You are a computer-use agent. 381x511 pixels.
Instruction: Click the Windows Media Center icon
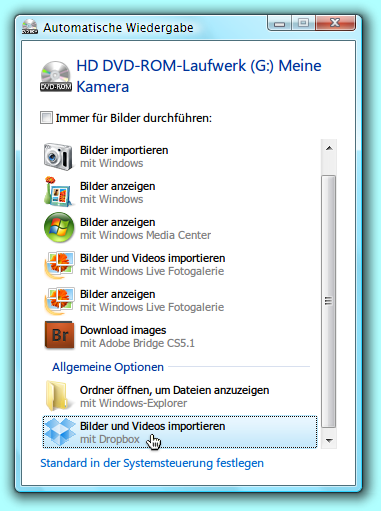point(59,228)
